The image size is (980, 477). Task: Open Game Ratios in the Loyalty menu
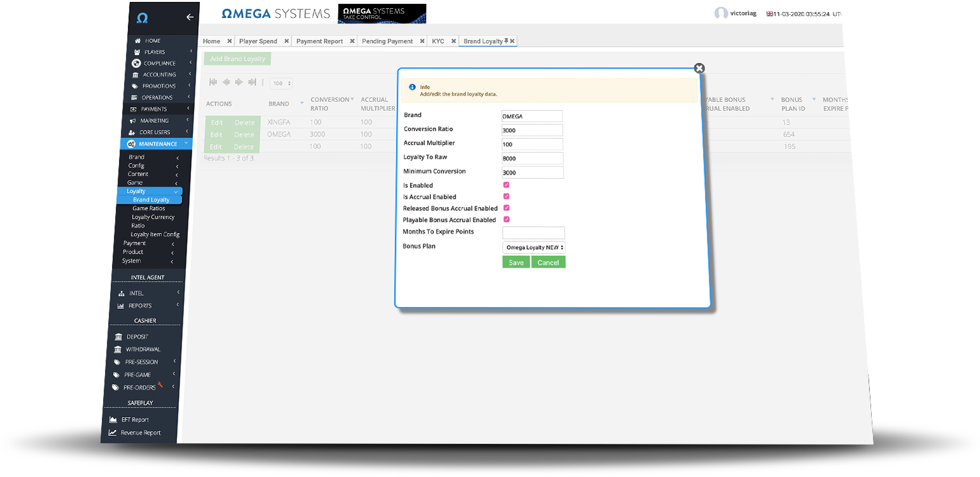(x=148, y=208)
